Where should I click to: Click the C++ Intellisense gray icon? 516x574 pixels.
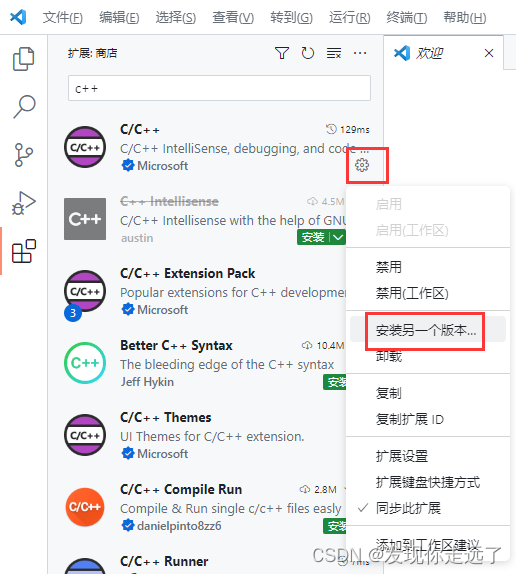pyautogui.click(x=85, y=219)
